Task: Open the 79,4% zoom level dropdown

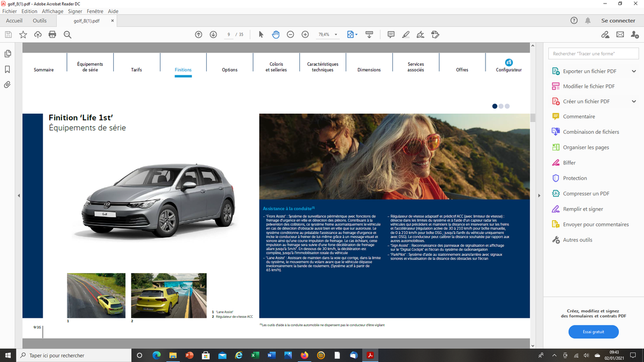Action: (328, 35)
